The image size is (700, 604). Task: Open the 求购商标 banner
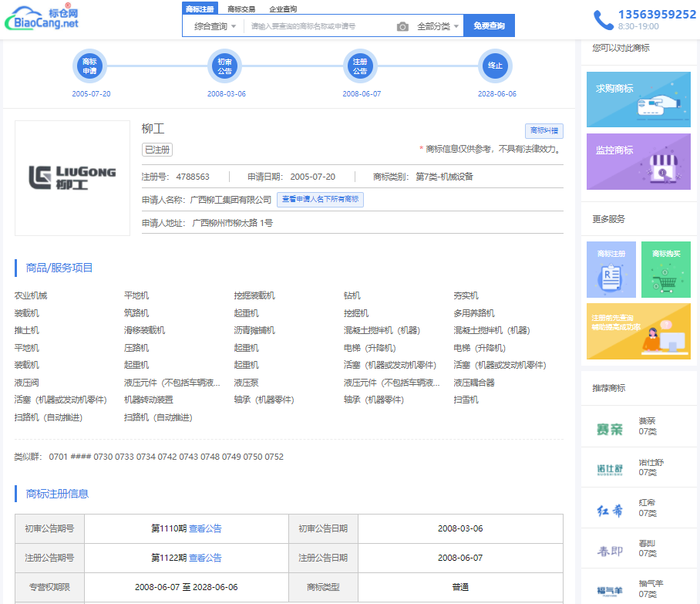[x=638, y=100]
